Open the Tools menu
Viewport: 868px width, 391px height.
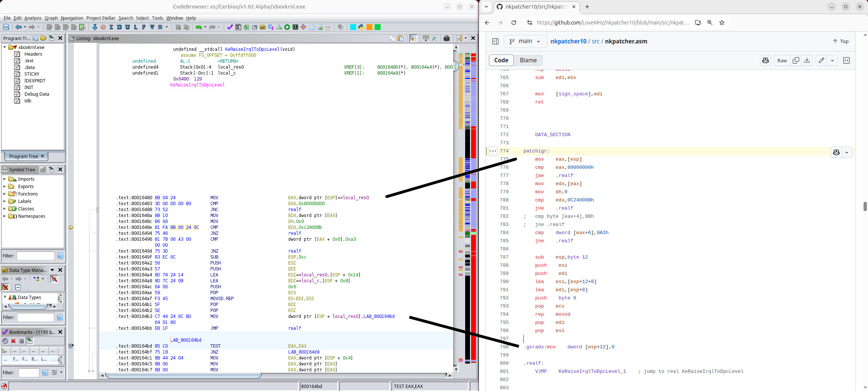coord(157,18)
